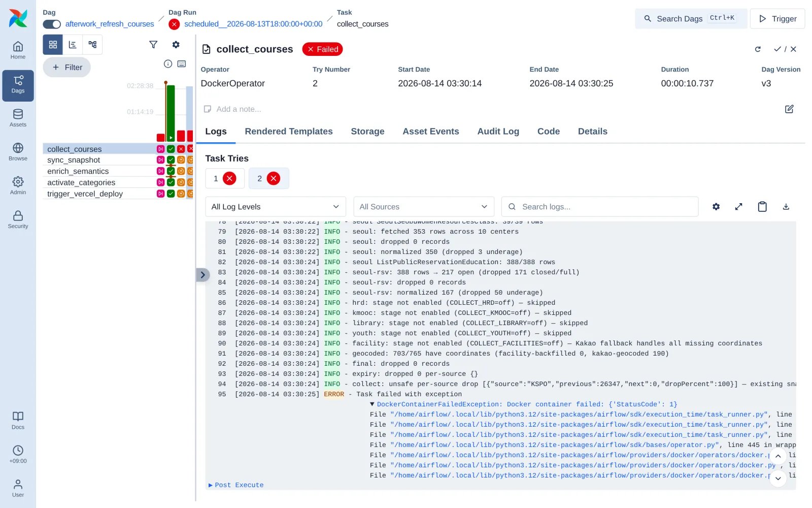Image resolution: width=812 pixels, height=508 pixels.
Task: Switch to the Logs tab
Action: pos(216,132)
